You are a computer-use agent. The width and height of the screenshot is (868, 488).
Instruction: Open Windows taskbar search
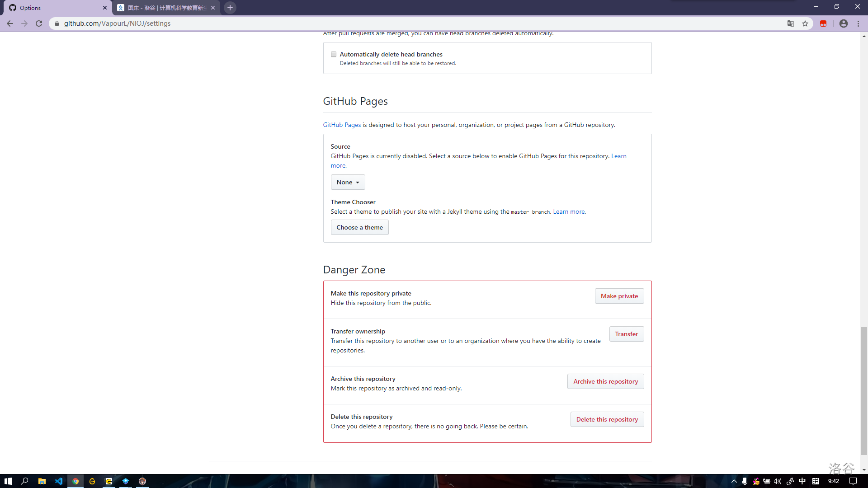tap(25, 481)
